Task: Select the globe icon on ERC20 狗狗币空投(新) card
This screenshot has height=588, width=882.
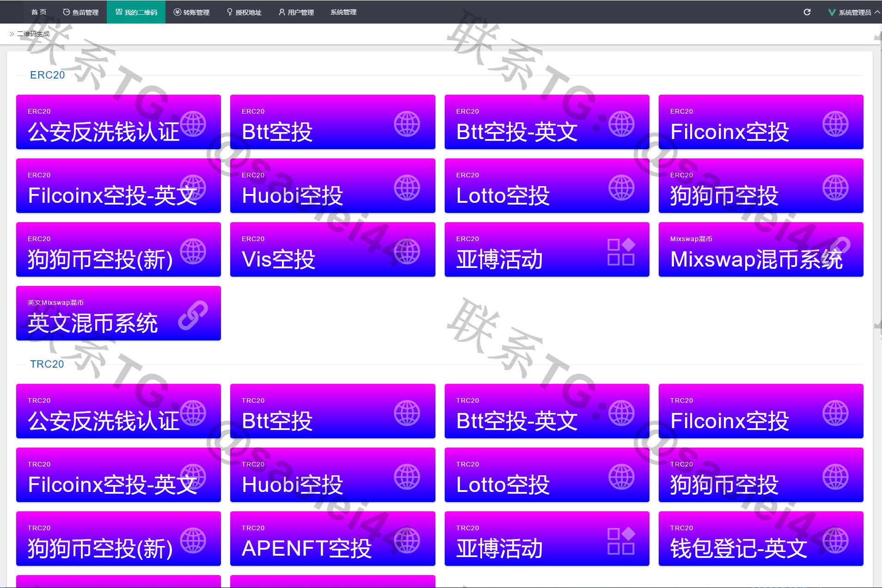Action: 193,251
